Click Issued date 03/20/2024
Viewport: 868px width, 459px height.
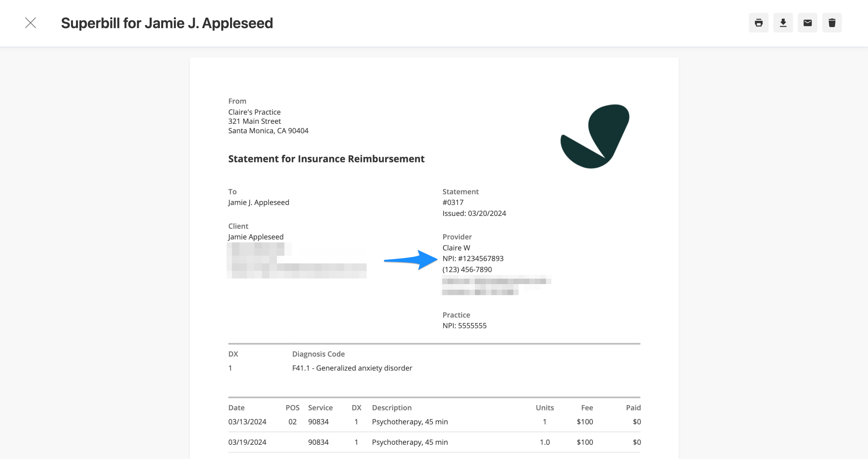[474, 213]
